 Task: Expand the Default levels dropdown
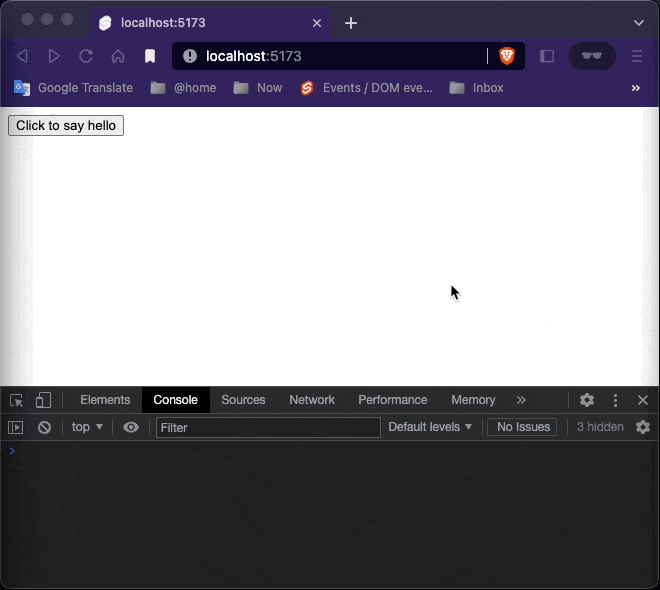(430, 427)
